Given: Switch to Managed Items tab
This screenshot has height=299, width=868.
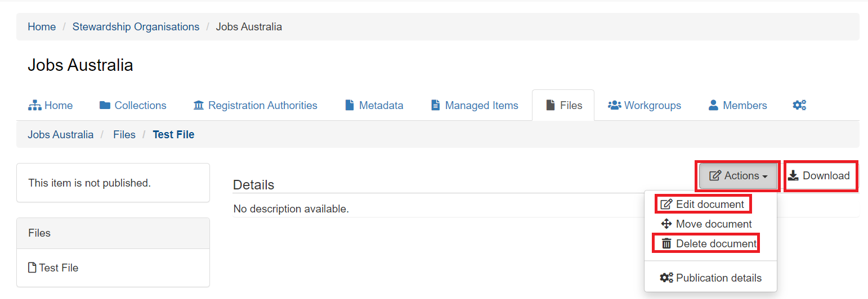Looking at the screenshot, I should click(x=474, y=105).
